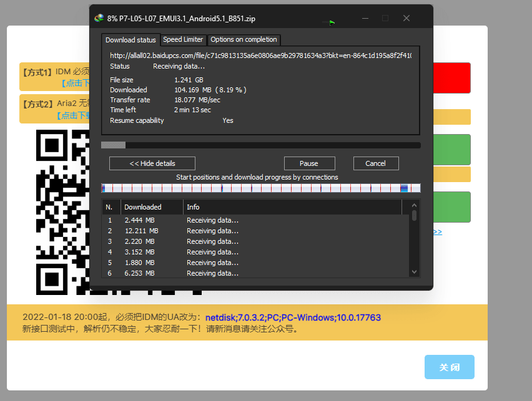Click the 关闭 button on the webpage
The image size is (532, 401).
pyautogui.click(x=449, y=367)
